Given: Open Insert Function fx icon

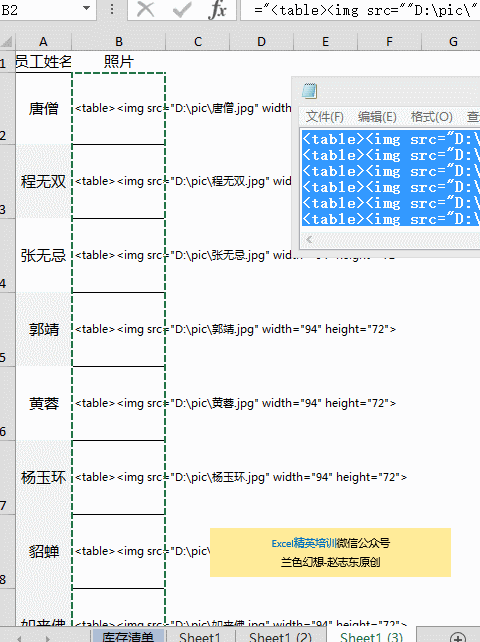Looking at the screenshot, I should [x=217, y=9].
